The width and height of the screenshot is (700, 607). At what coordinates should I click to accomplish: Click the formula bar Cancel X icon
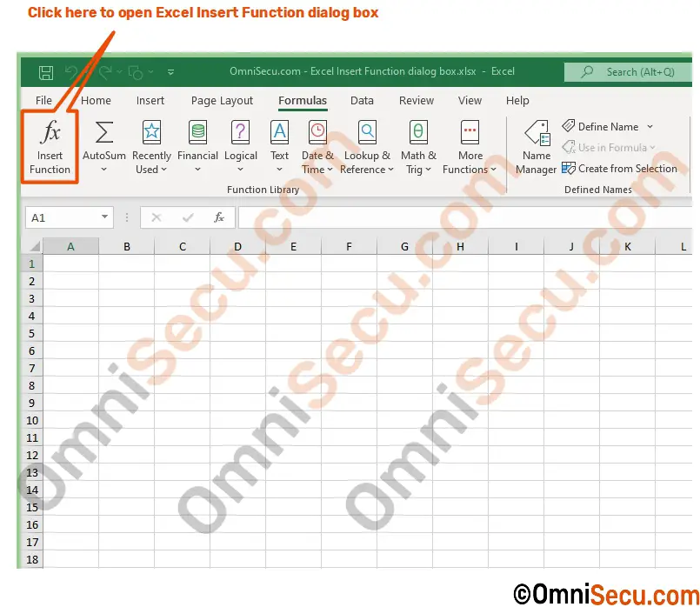pyautogui.click(x=157, y=217)
